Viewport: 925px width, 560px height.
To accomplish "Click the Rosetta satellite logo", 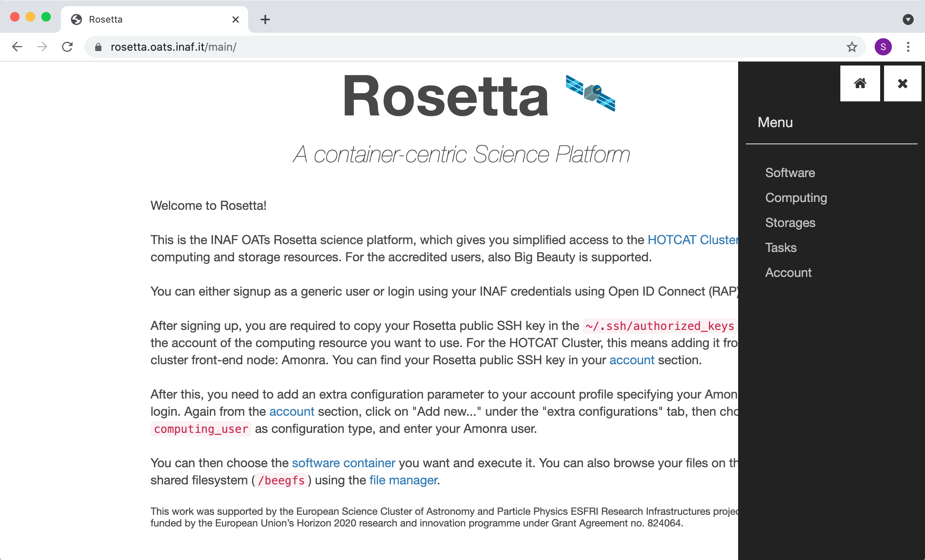I will [x=591, y=93].
